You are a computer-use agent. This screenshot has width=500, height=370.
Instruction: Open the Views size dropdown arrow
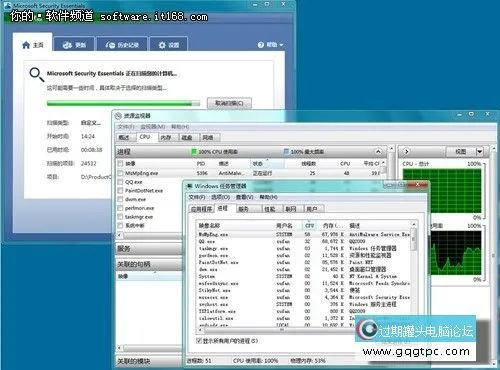coord(479,152)
